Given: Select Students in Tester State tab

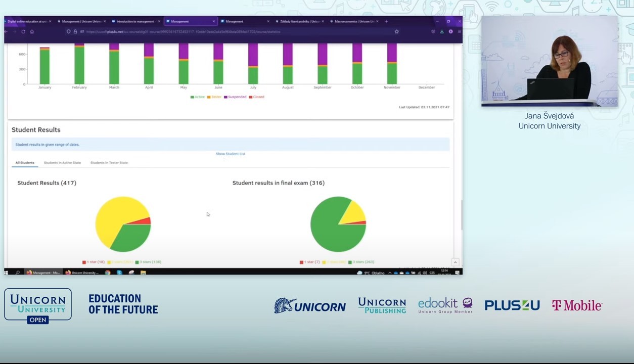Looking at the screenshot, I should (109, 163).
